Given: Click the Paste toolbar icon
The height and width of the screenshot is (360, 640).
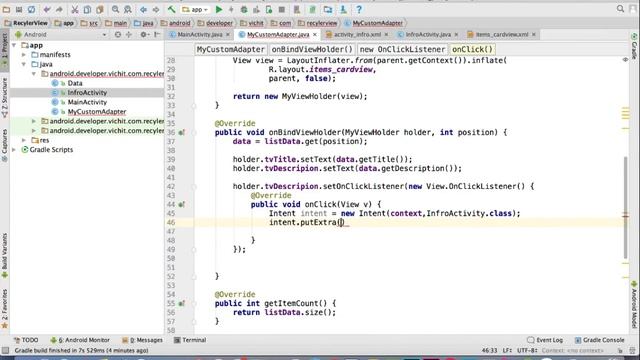Looking at the screenshot, I should [x=100, y=9].
